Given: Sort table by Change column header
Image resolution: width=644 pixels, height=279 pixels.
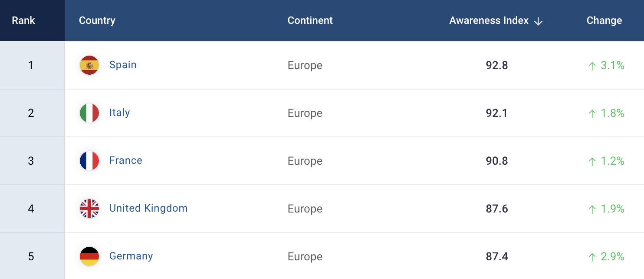Looking at the screenshot, I should tap(604, 20).
